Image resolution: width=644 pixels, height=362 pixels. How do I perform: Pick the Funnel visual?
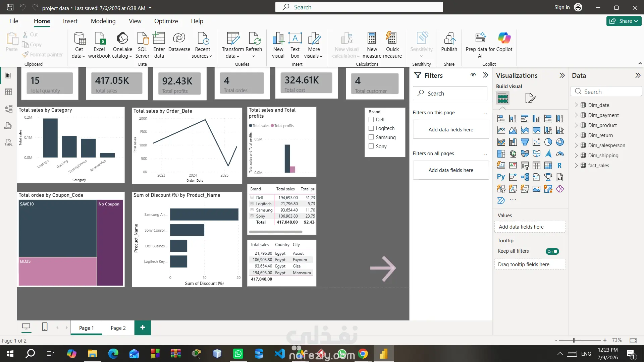click(525, 142)
